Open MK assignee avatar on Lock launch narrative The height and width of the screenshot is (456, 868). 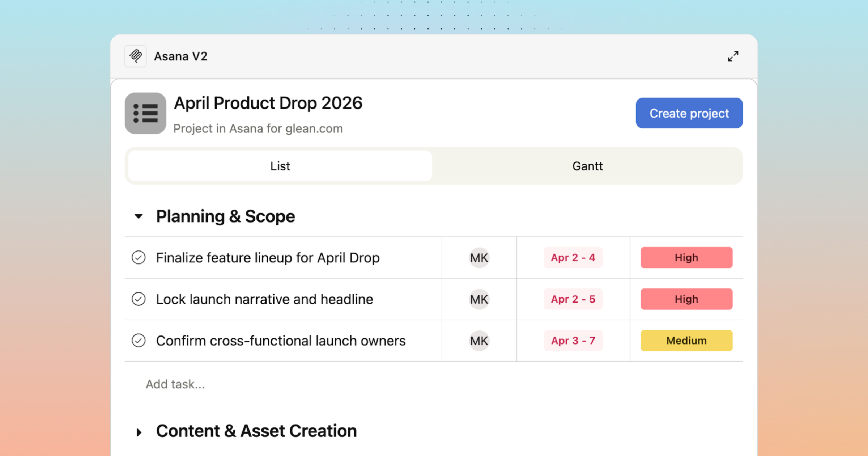click(479, 299)
